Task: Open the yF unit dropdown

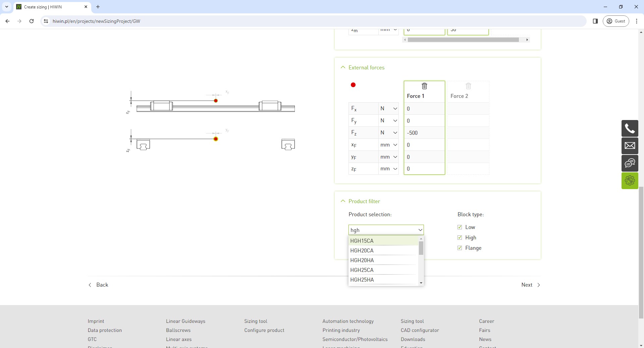Action: (388, 157)
